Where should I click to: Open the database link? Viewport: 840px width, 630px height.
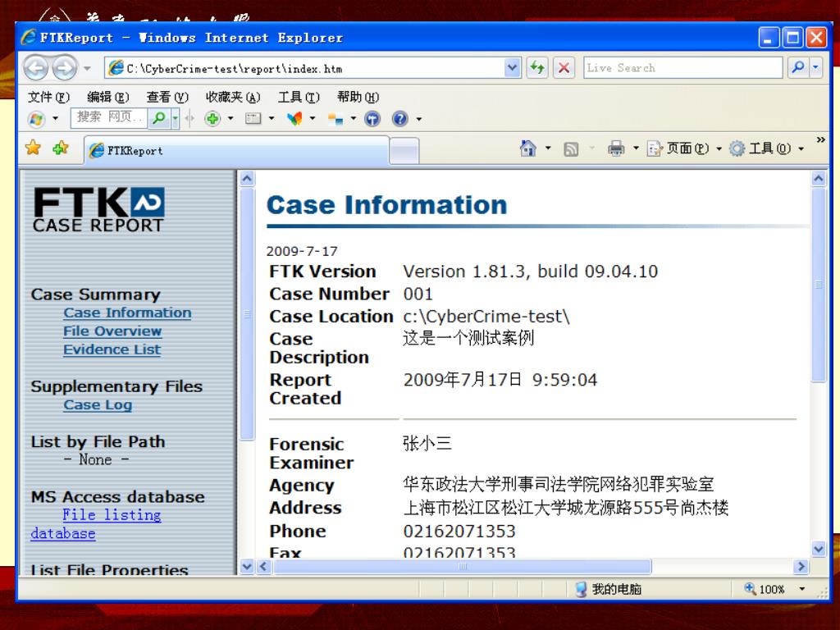pos(62,533)
